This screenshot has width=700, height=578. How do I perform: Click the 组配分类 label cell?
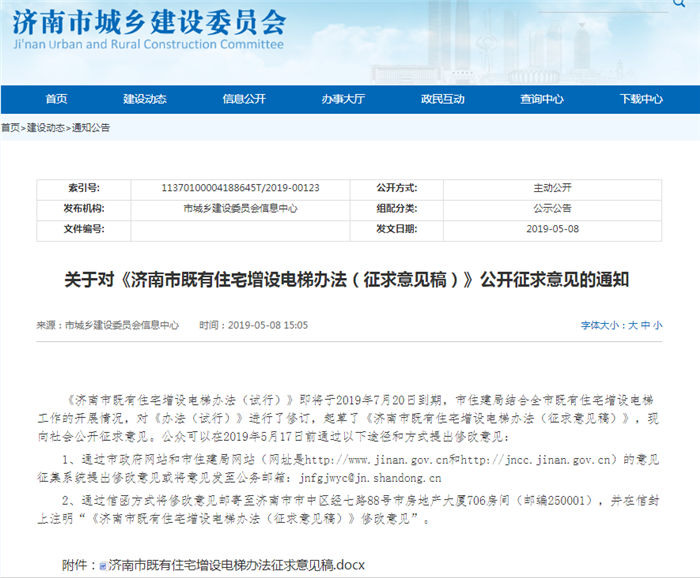click(x=397, y=208)
